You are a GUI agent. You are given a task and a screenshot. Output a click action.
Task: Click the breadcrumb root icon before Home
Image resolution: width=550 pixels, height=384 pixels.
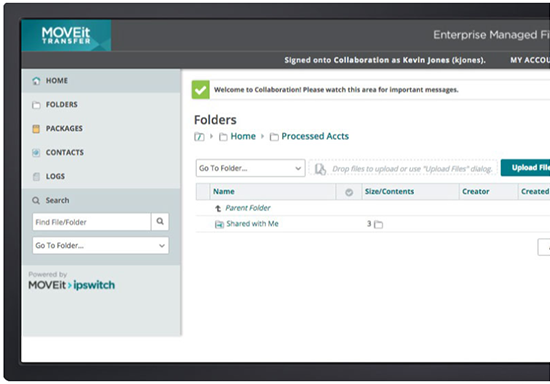[x=199, y=136]
